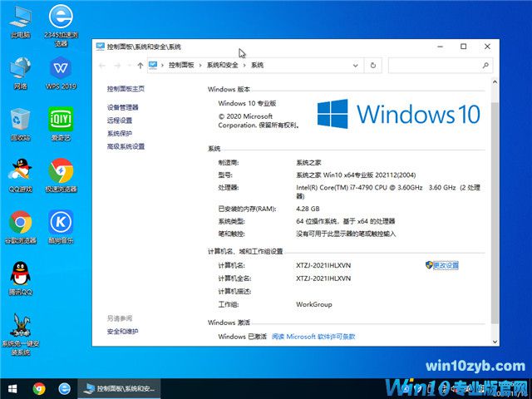Open the This PC desktop icon
The width and height of the screenshot is (532, 399).
[x=20, y=21]
